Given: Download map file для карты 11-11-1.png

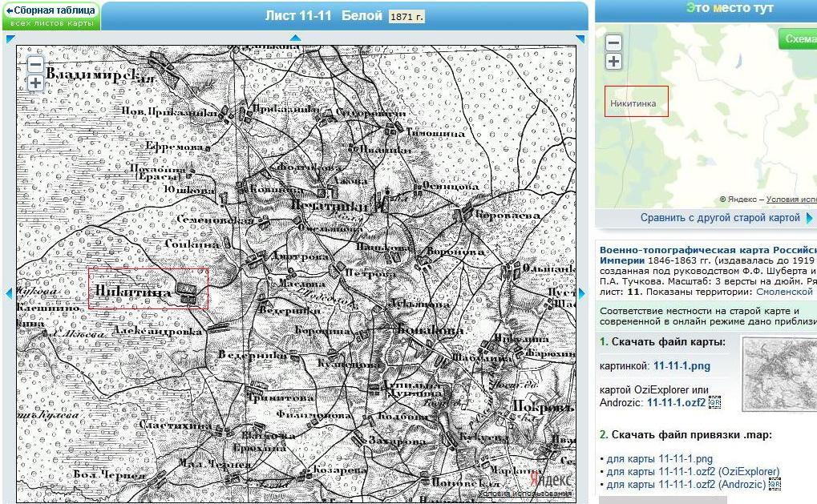Looking at the screenshot, I should point(660,458).
